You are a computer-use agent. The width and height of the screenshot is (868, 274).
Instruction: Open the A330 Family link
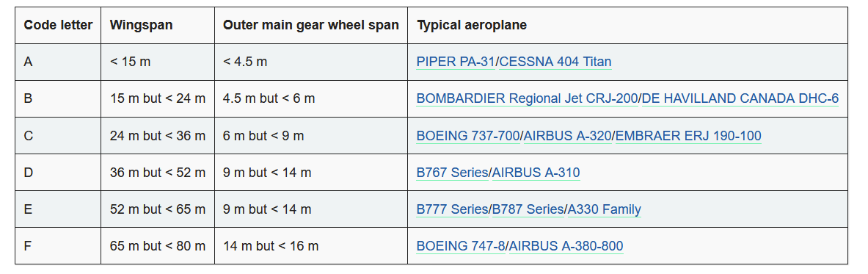[x=605, y=209]
